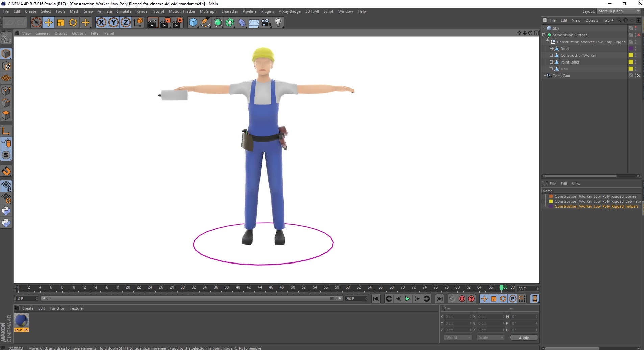Render to Picture Viewer

[x=165, y=23]
